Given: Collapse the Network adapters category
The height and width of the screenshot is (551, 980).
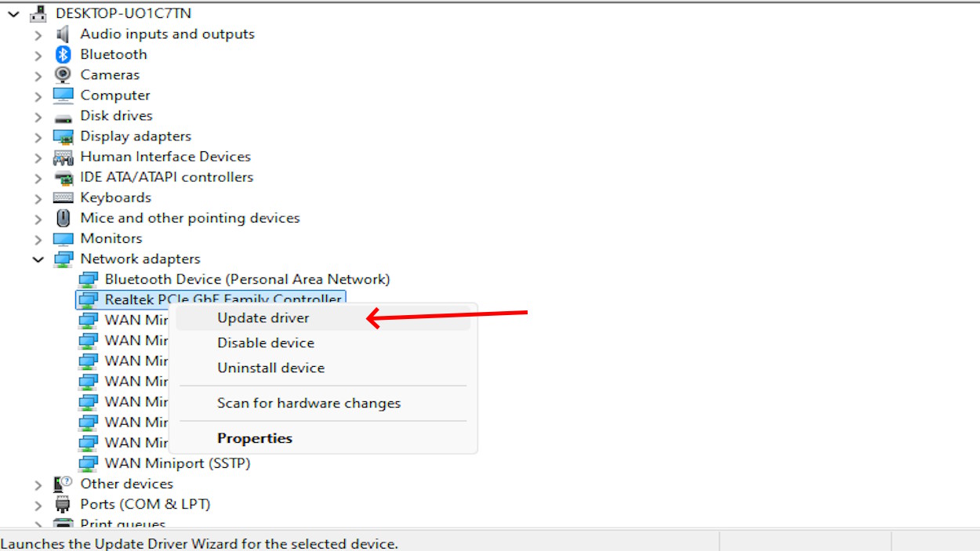Looking at the screenshot, I should [x=38, y=259].
